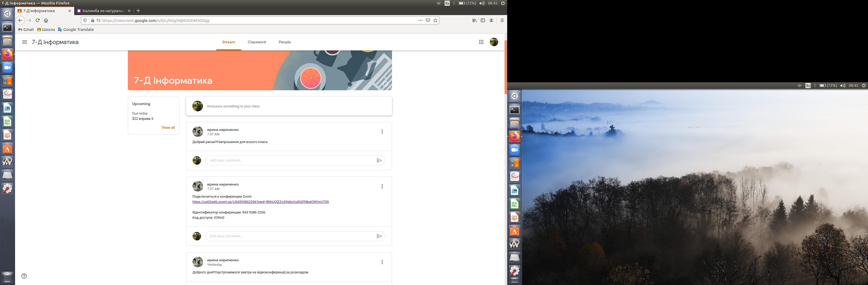Bookmark this page with star icon
Screen dimensions: 868x285
point(435,21)
